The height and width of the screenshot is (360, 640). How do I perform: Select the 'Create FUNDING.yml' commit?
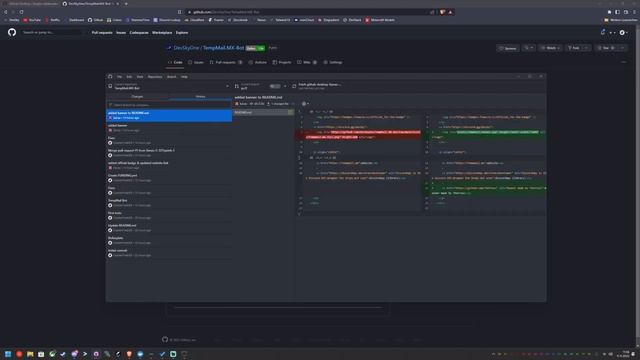pos(169,178)
